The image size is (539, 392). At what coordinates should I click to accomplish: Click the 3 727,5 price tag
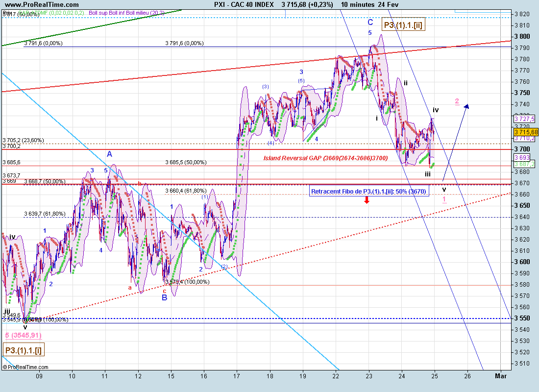(x=524, y=119)
